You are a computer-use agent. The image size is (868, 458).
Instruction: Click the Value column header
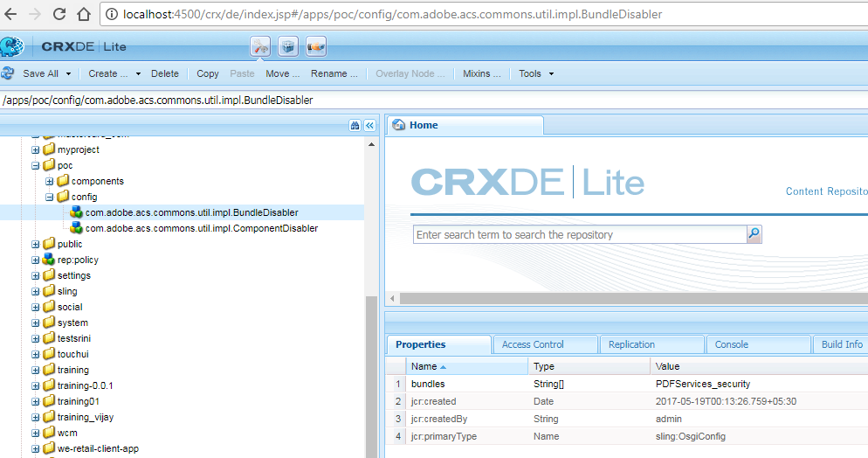[759, 366]
